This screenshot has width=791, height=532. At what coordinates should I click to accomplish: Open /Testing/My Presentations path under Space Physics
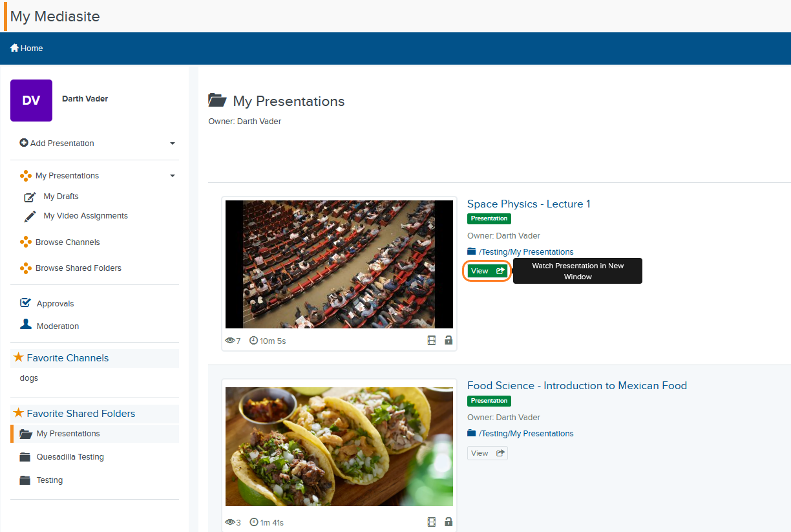click(x=526, y=252)
